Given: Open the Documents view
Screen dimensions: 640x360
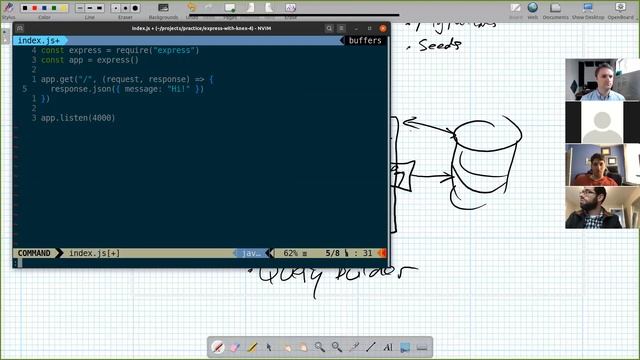Looking at the screenshot, I should pos(555,10).
